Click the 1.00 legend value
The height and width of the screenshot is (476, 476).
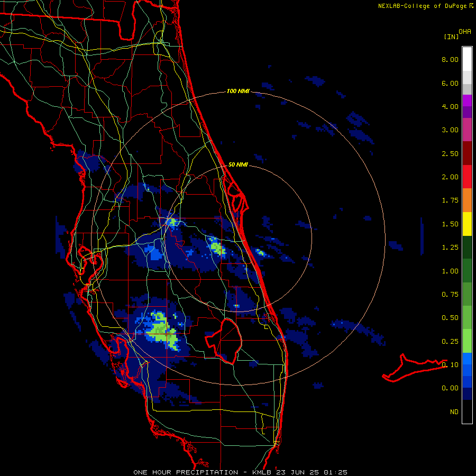click(450, 271)
